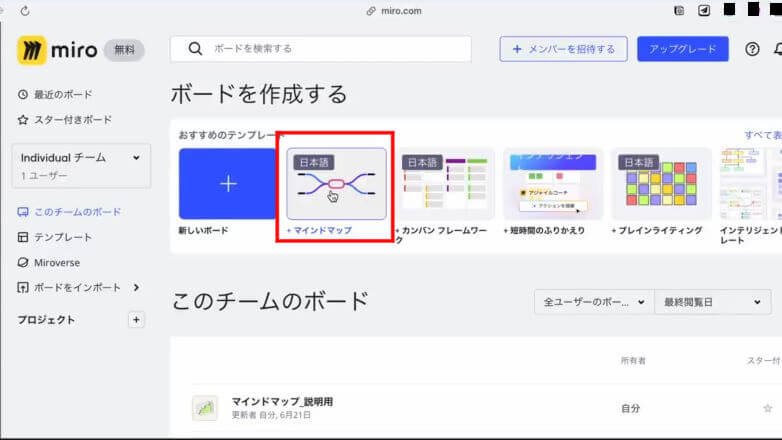Reload the page with browser refresh icon
This screenshot has height=440, width=782.
click(x=25, y=10)
